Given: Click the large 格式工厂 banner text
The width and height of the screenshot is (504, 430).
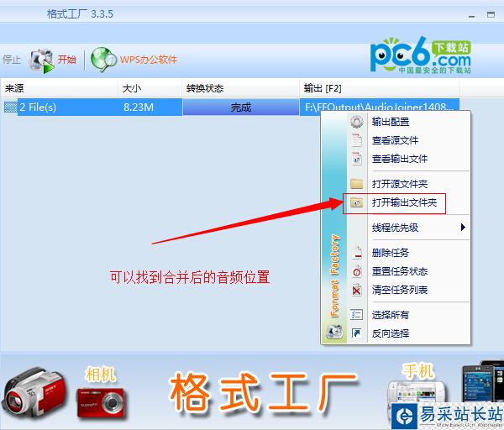Looking at the screenshot, I should (263, 391).
